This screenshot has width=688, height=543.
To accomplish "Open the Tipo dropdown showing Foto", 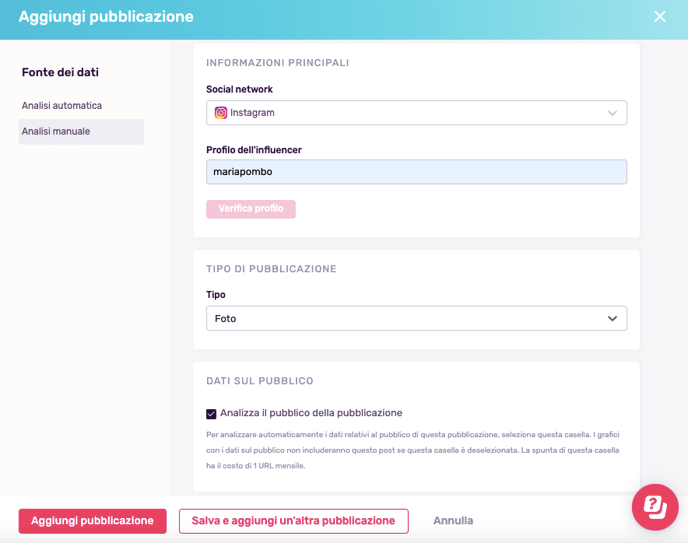I will [416, 318].
